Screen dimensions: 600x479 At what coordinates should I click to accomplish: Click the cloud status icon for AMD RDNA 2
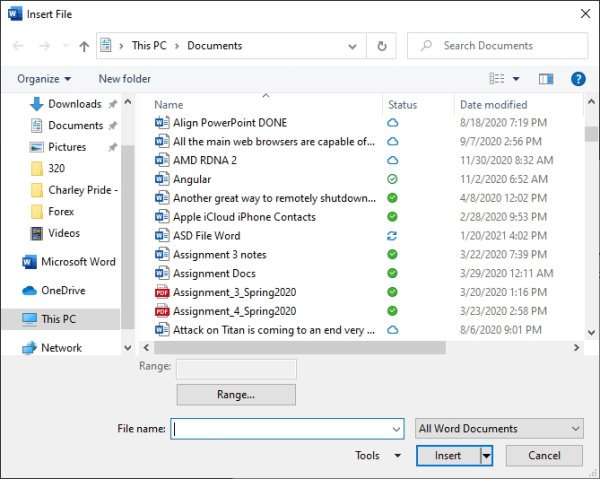click(393, 160)
